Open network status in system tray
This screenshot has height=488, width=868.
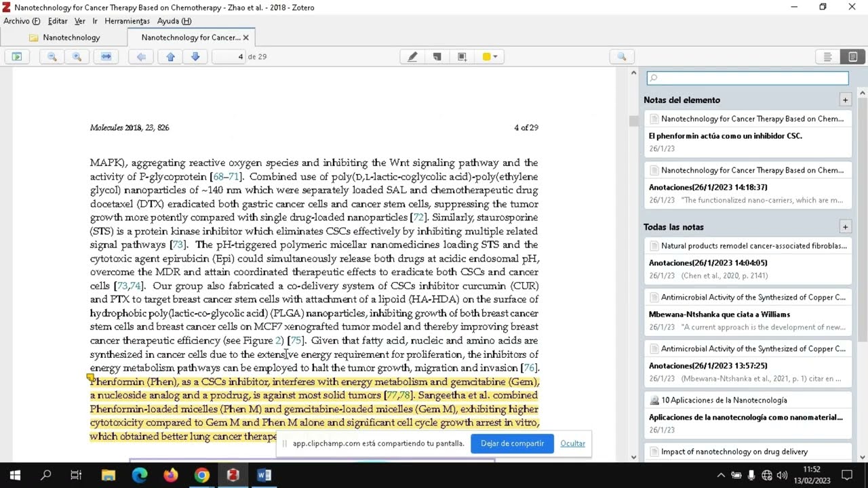click(767, 475)
